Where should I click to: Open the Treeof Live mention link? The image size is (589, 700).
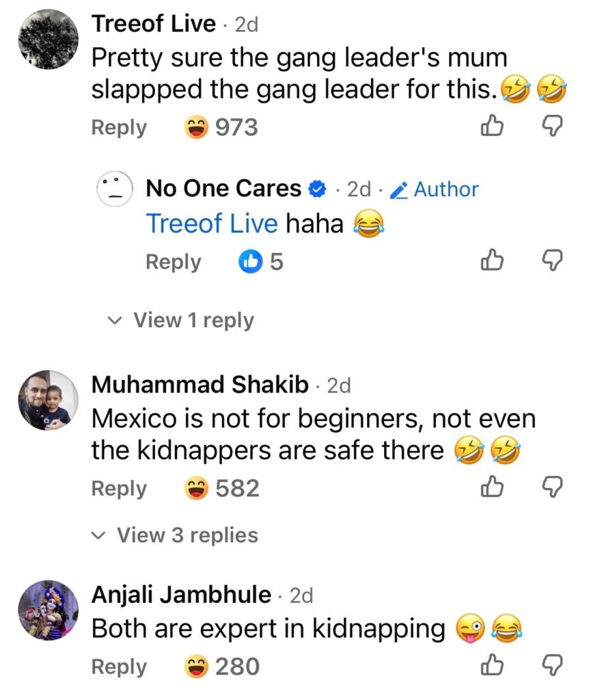point(212,224)
